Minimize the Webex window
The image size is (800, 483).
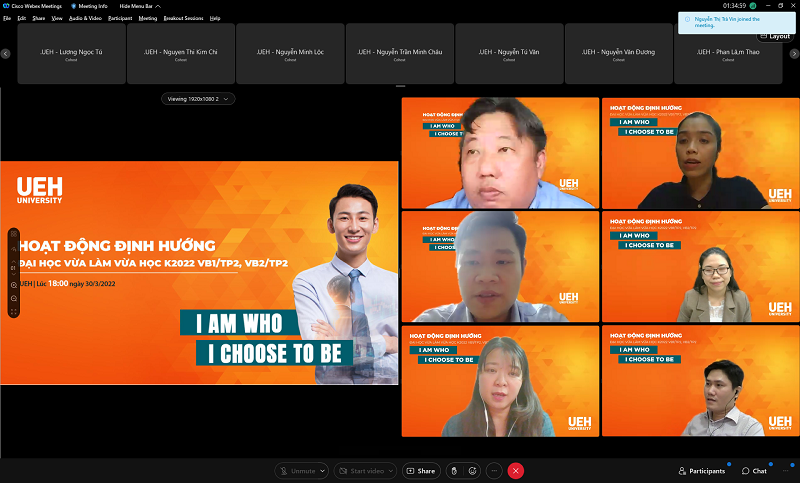[x=768, y=6]
